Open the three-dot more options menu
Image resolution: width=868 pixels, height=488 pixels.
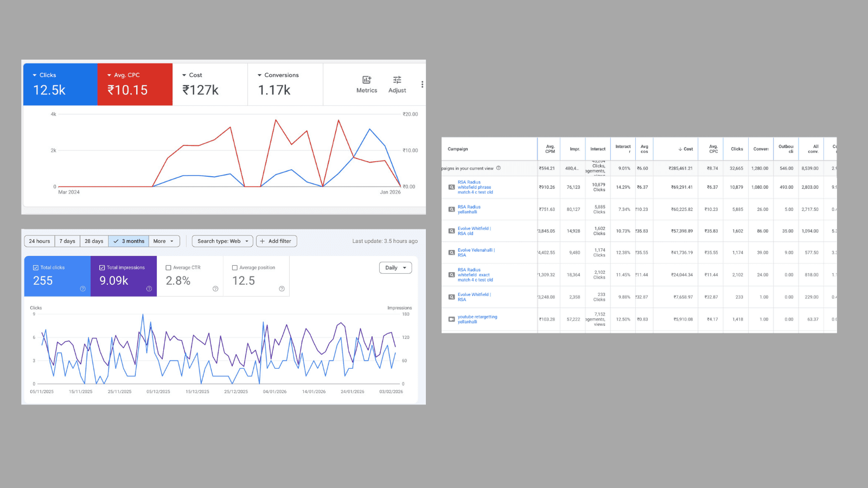[422, 85]
